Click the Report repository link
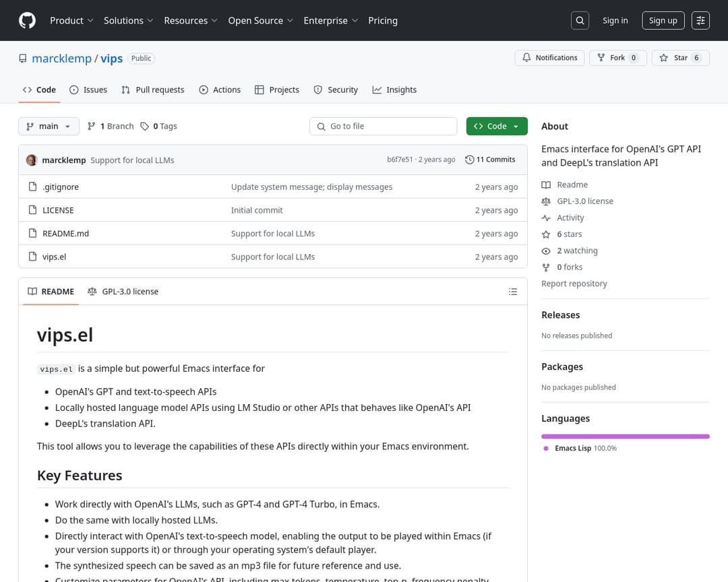The width and height of the screenshot is (728, 582). click(x=574, y=284)
